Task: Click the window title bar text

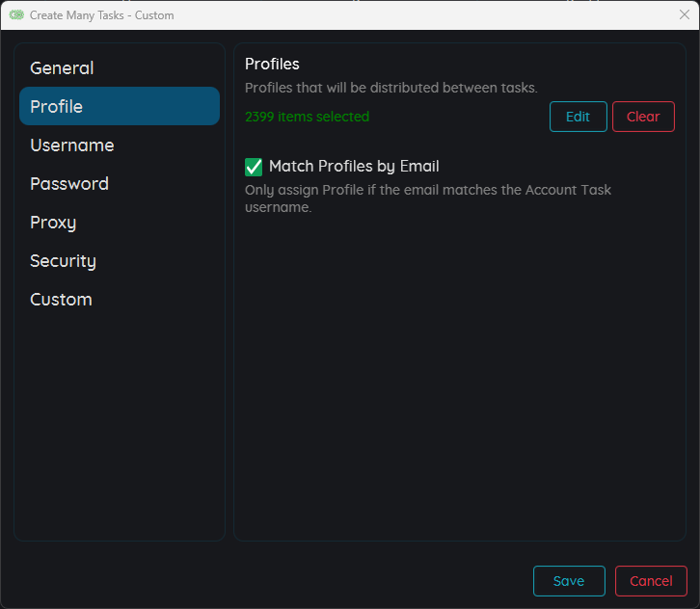Action: (x=102, y=15)
